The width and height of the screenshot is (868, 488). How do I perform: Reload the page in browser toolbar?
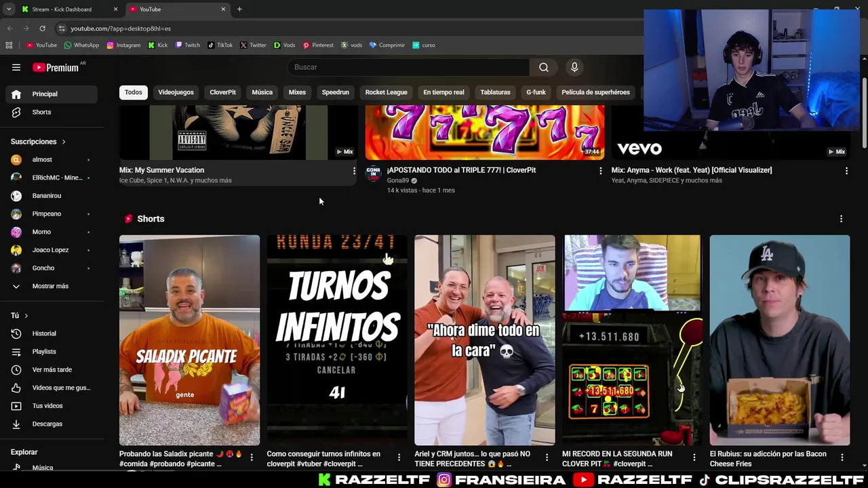tap(42, 28)
